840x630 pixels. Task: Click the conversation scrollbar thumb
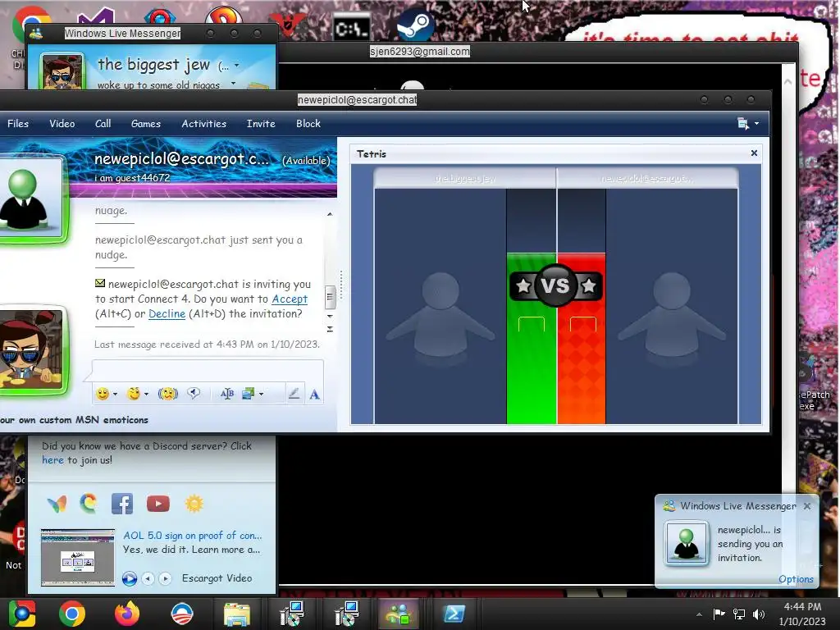tap(331, 297)
